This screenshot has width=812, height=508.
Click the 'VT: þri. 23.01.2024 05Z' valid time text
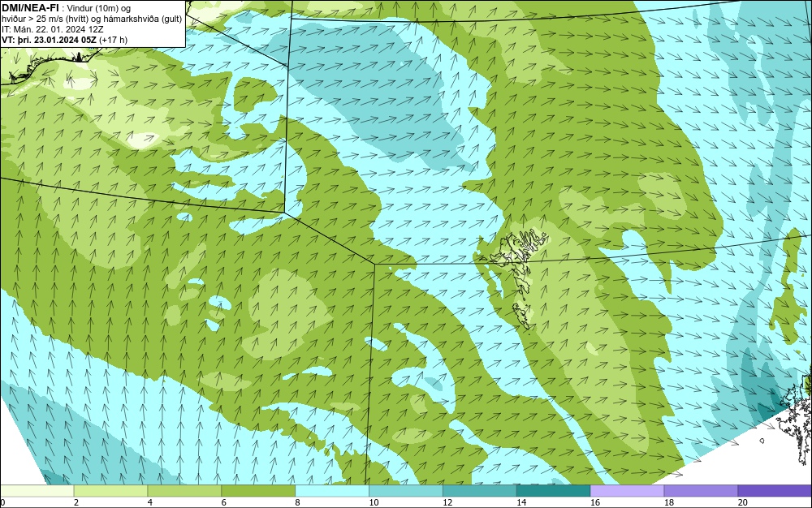[50, 39]
